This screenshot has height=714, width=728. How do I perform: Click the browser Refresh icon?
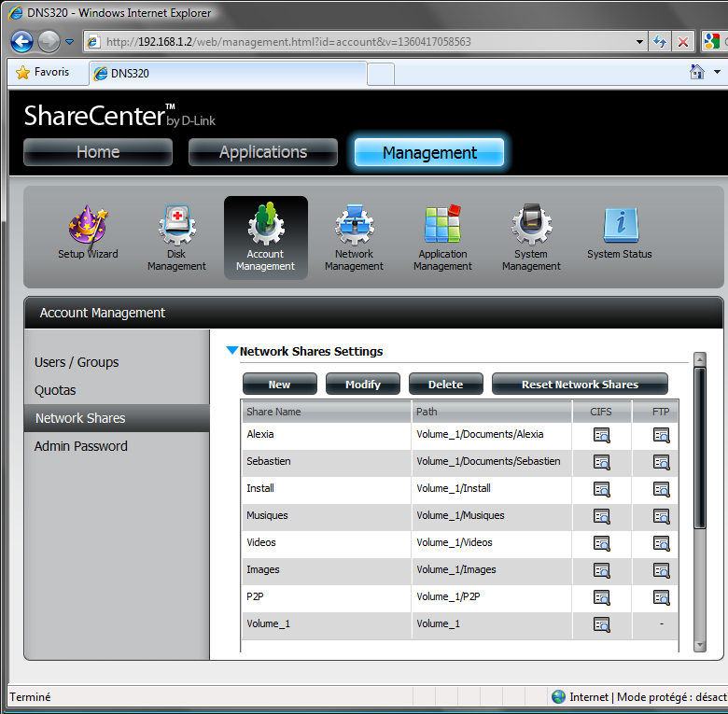[x=660, y=42]
